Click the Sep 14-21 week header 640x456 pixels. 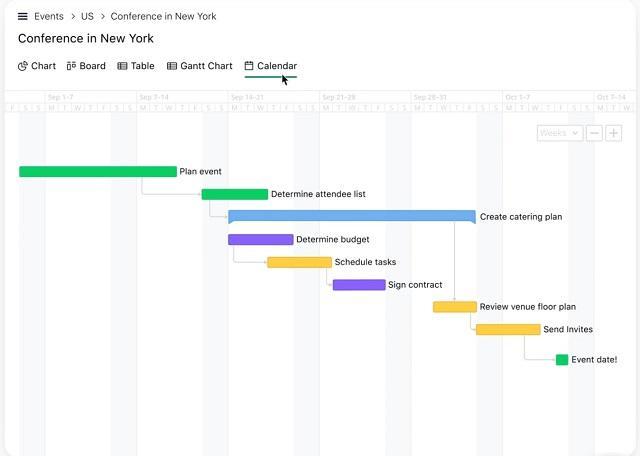click(247, 97)
